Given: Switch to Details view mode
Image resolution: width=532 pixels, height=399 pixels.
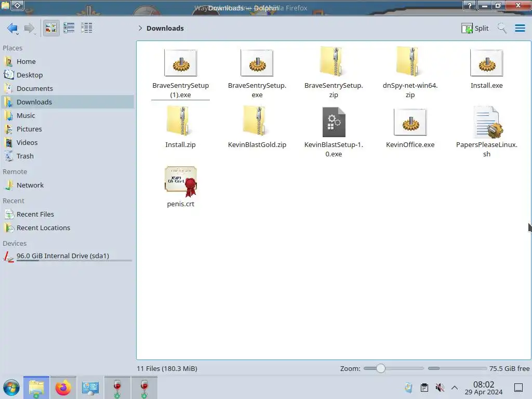Looking at the screenshot, I should coord(87,28).
